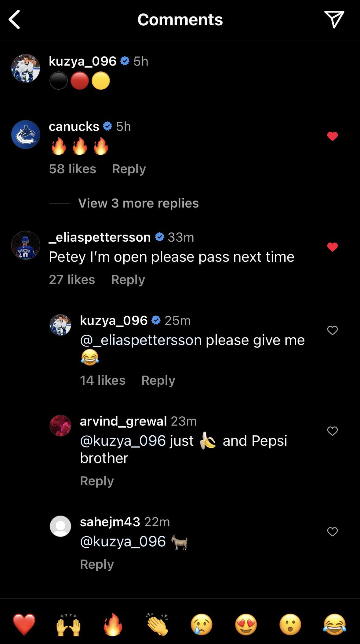Like arvind_grewal's reply
This screenshot has height=644, width=360.
click(332, 431)
